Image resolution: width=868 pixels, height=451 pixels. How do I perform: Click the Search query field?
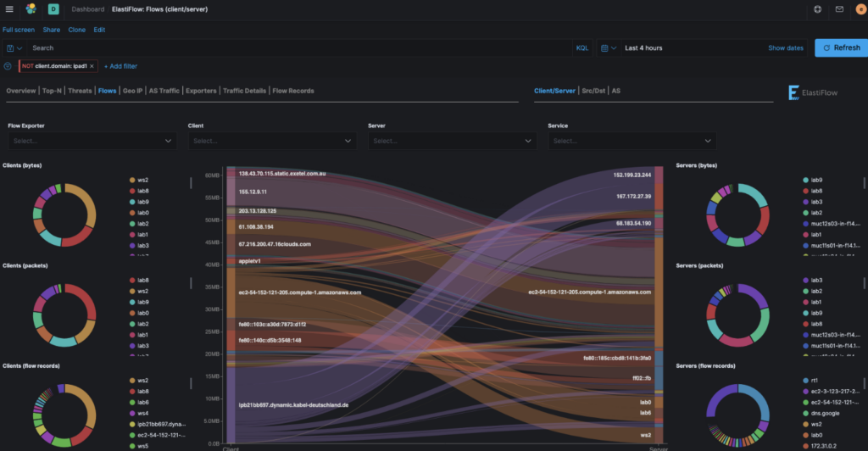click(x=299, y=48)
